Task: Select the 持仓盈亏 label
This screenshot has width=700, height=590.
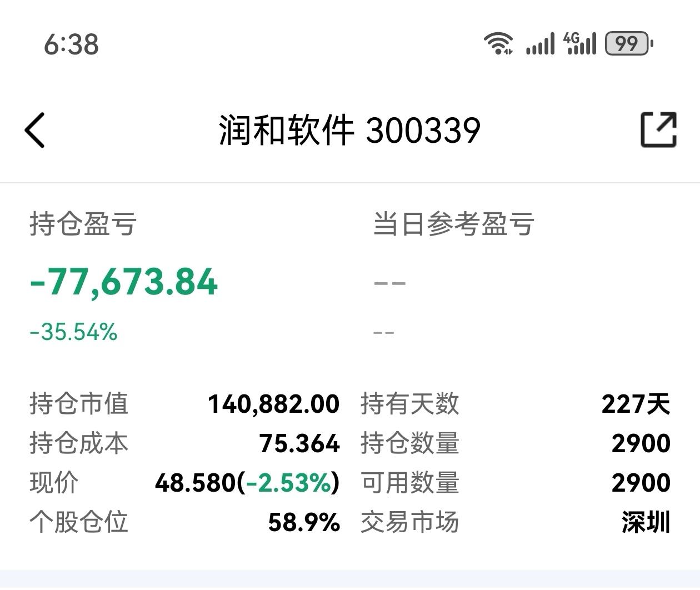Action: (83, 224)
